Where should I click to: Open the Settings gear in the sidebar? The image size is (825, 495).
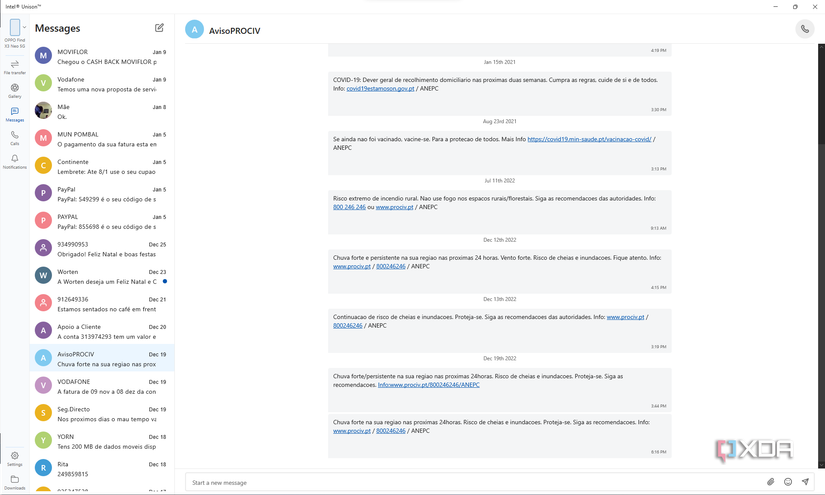coord(14,458)
